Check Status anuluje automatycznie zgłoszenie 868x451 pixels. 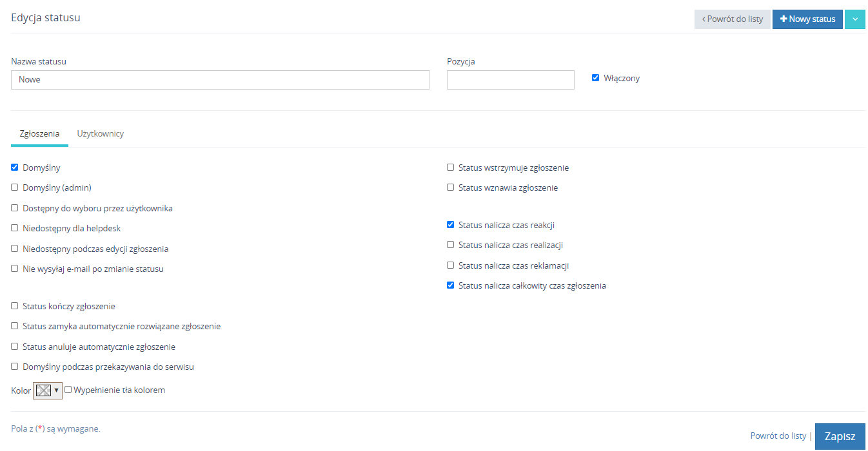pyautogui.click(x=15, y=347)
